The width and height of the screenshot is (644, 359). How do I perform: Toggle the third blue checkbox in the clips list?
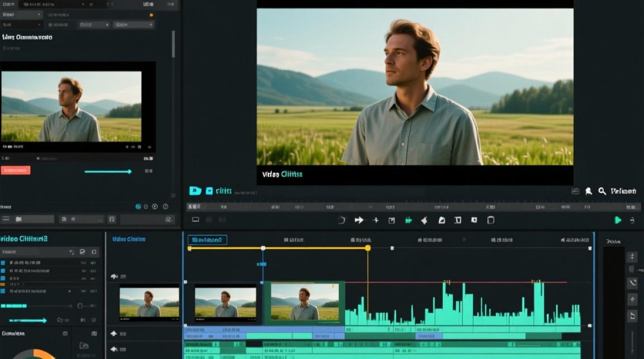[x=3, y=278]
